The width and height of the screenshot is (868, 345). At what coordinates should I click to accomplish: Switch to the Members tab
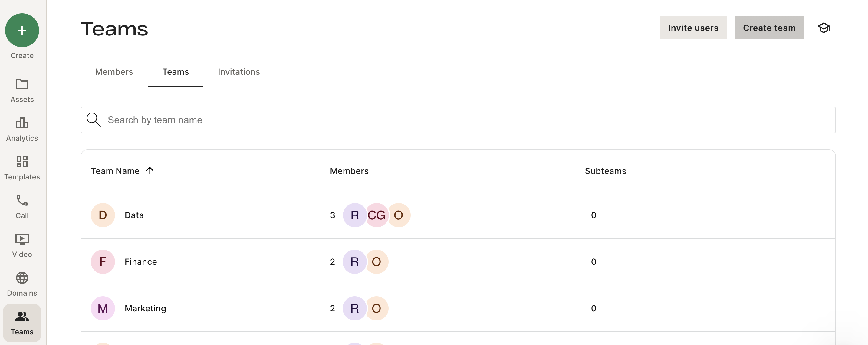[114, 72]
